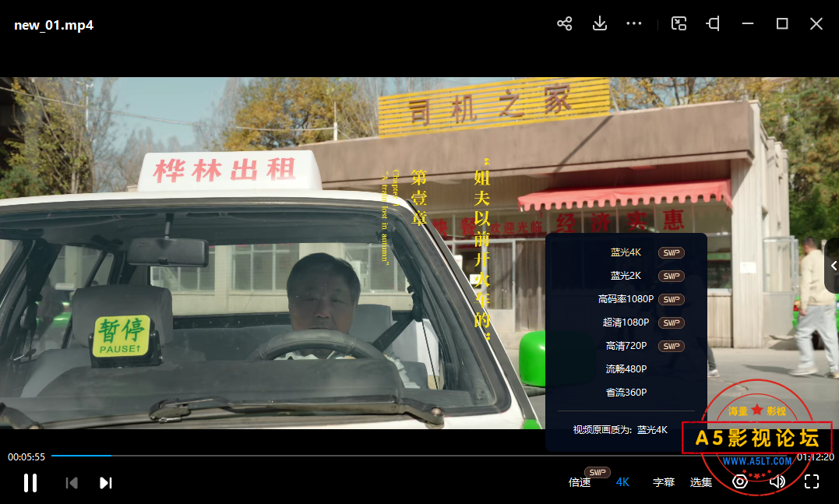Viewport: 839px width, 504px height.
Task: Maximize the player window
Action: (x=782, y=23)
